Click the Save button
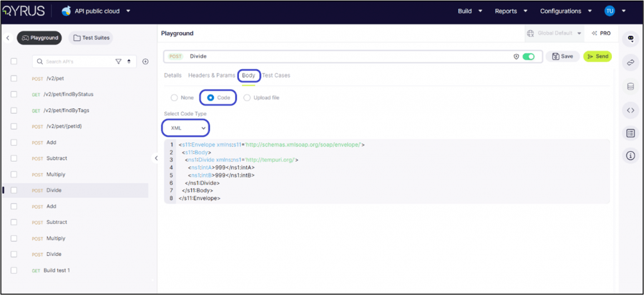Screen dimensions: 644x295 [x=562, y=57]
